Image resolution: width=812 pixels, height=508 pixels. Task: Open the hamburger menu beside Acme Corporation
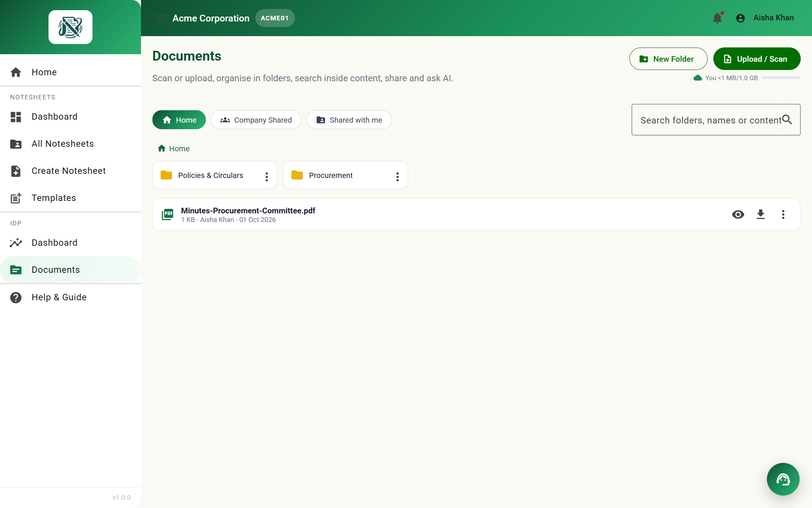tap(161, 18)
